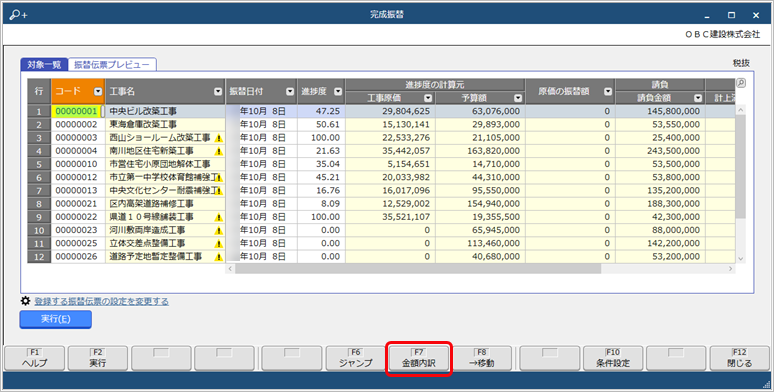Click warning icon on 道路予定地暫定整備工事 row
The height and width of the screenshot is (392, 774).
coord(219,257)
